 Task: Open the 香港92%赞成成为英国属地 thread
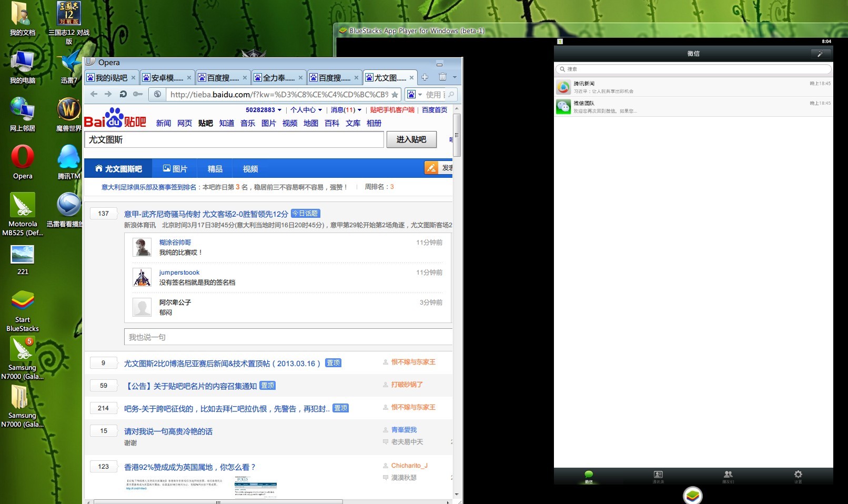(x=189, y=467)
